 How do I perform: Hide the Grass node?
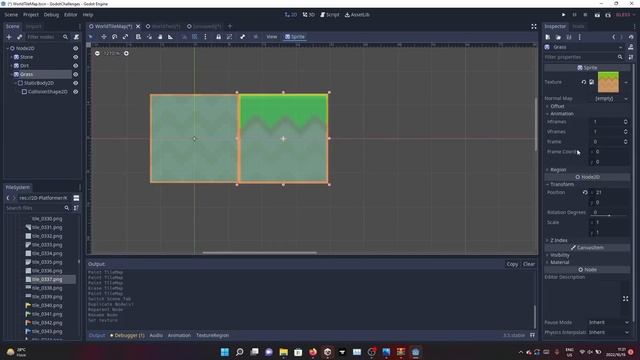coord(76,74)
